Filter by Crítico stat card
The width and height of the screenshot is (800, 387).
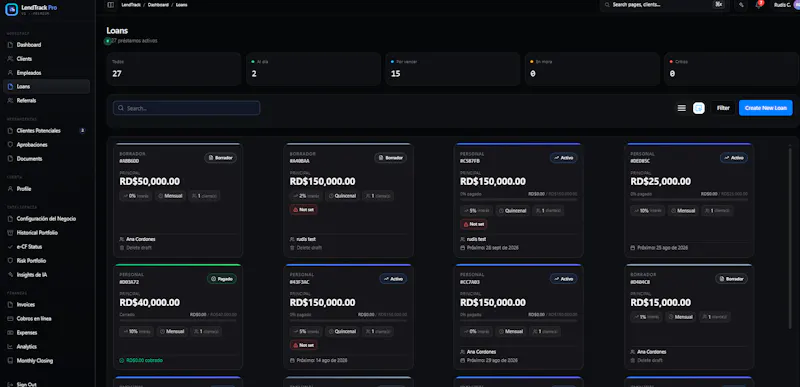[732, 69]
